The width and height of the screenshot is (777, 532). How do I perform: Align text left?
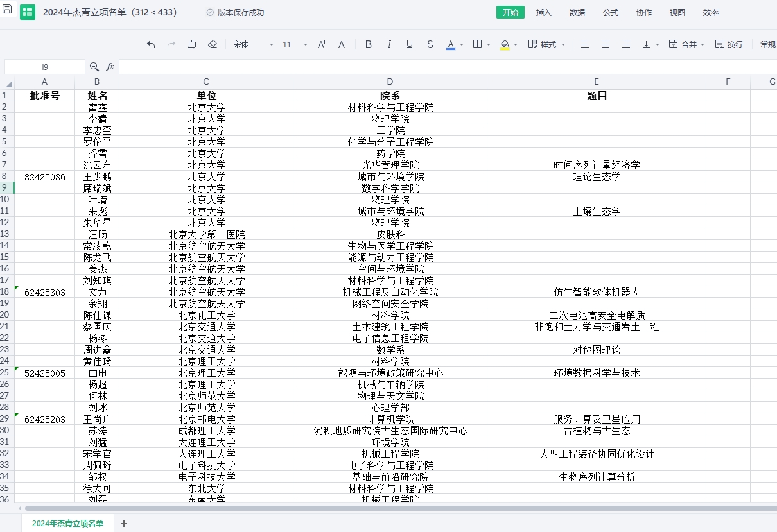tap(585, 44)
